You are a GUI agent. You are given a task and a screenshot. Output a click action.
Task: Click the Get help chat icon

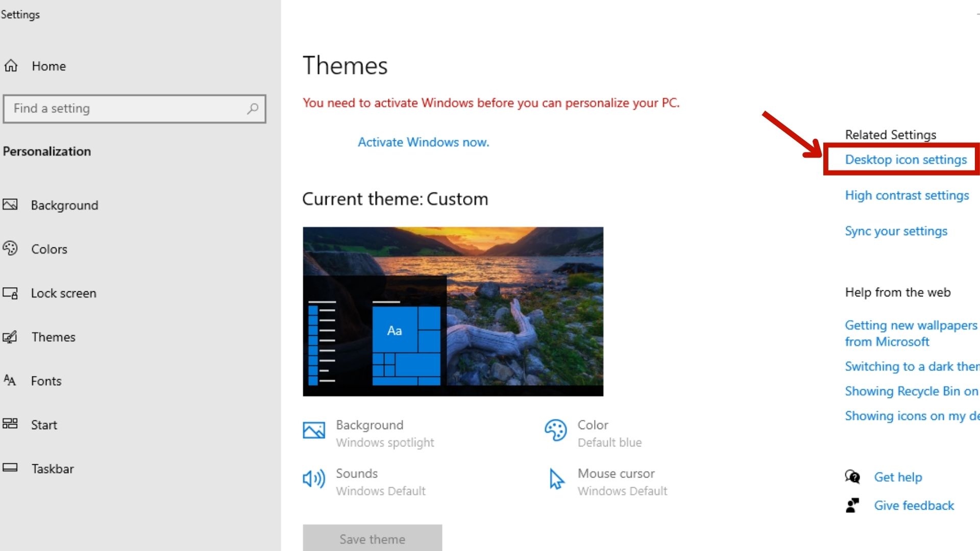(852, 477)
